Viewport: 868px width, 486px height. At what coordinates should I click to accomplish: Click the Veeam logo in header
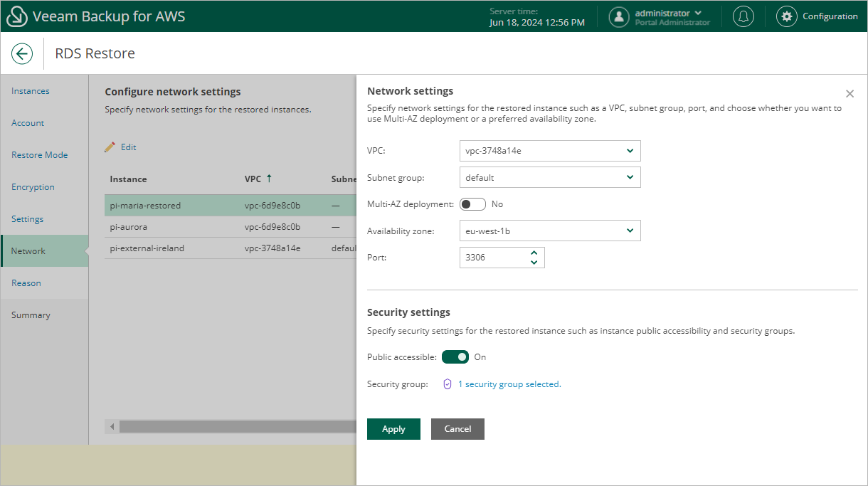pyautogui.click(x=16, y=16)
